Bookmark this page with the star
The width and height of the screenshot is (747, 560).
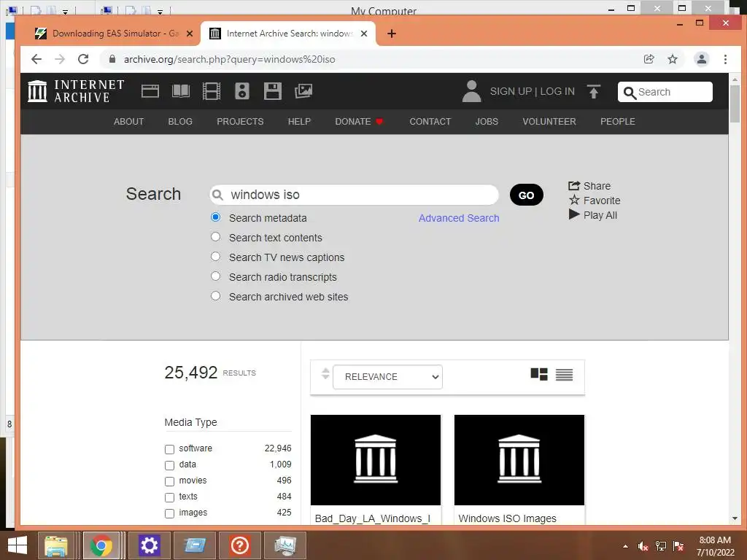672,59
